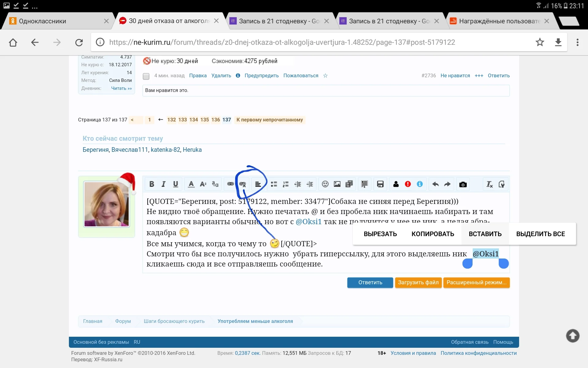Choose ВСТАВИТЬ in the context menu

coord(485,234)
